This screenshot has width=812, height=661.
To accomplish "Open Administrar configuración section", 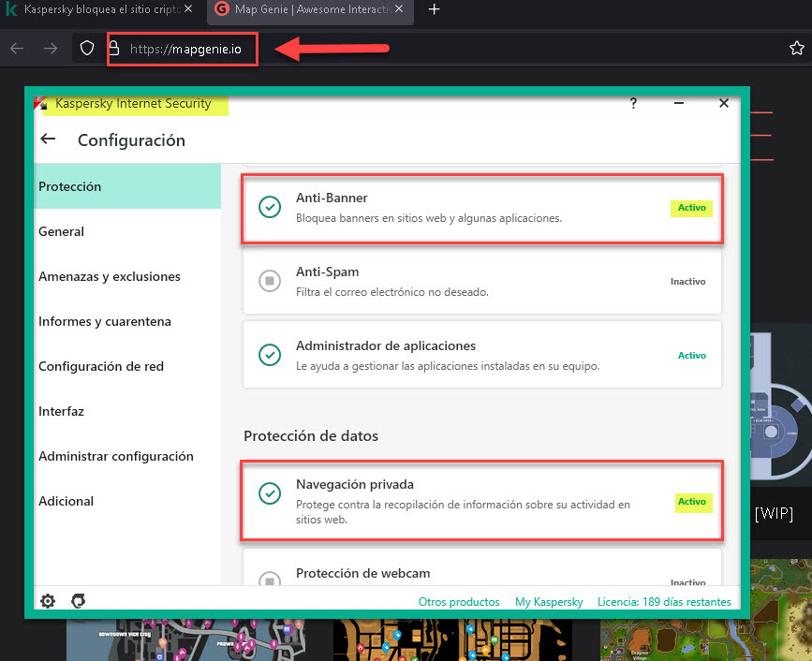I will [127, 457].
